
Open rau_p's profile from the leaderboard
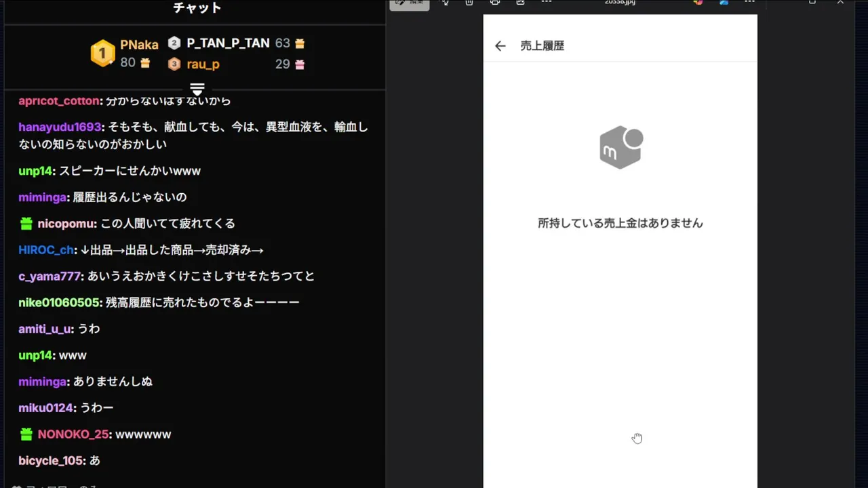pyautogui.click(x=203, y=64)
